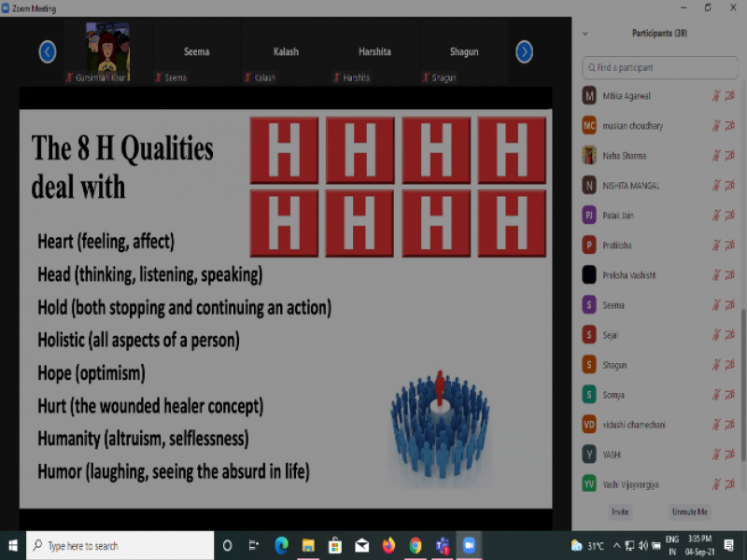
Task: Click video-off camera icon beside Neha Sharma
Action: (729, 156)
